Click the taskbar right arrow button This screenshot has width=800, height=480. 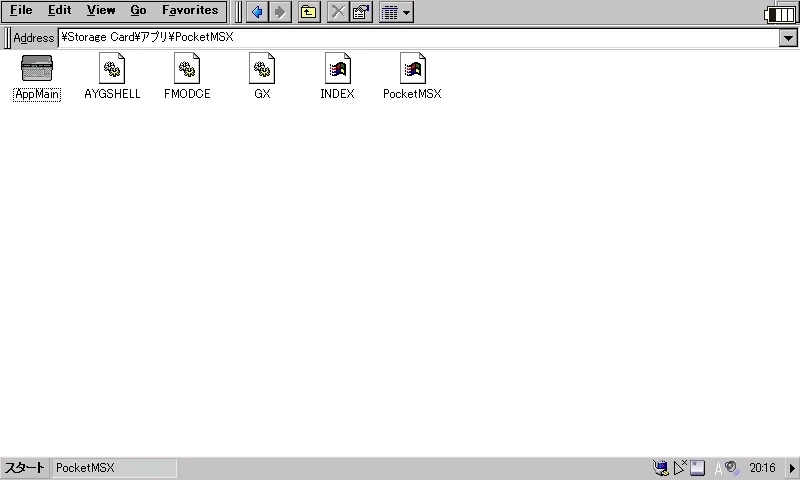click(792, 468)
